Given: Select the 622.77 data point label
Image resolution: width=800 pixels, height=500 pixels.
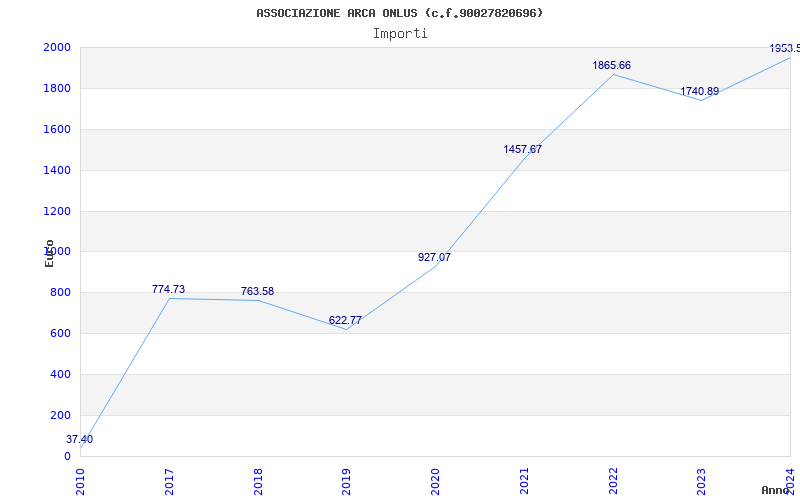Looking at the screenshot, I should tap(345, 320).
